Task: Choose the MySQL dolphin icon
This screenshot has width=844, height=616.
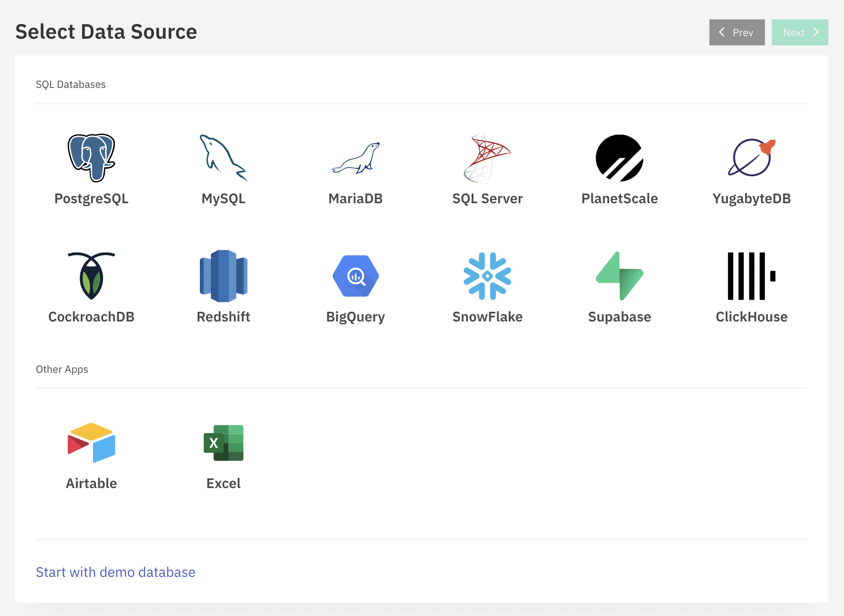Action: click(x=223, y=158)
